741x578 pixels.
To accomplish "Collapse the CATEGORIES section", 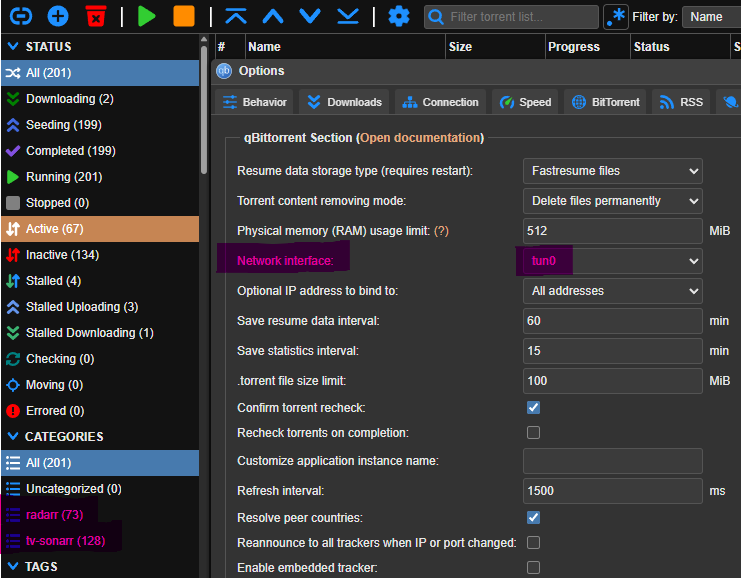I will click(x=13, y=436).
